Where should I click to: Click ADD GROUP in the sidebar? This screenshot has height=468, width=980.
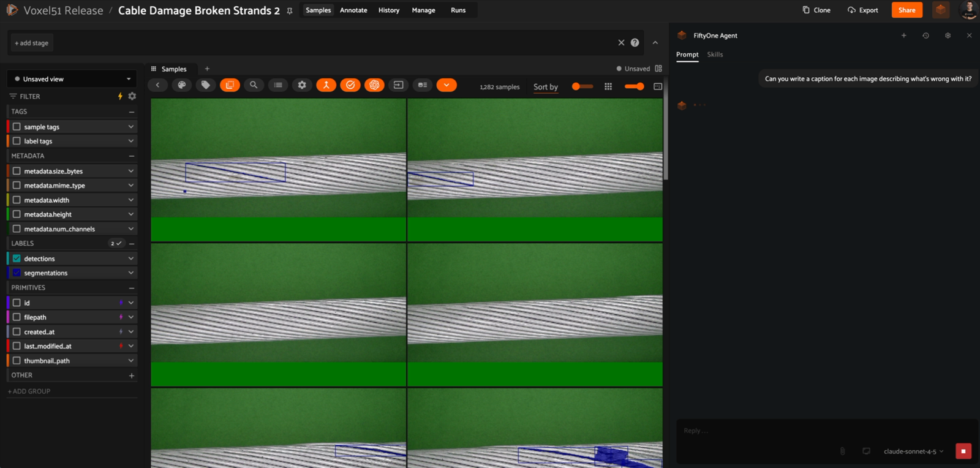point(29,391)
